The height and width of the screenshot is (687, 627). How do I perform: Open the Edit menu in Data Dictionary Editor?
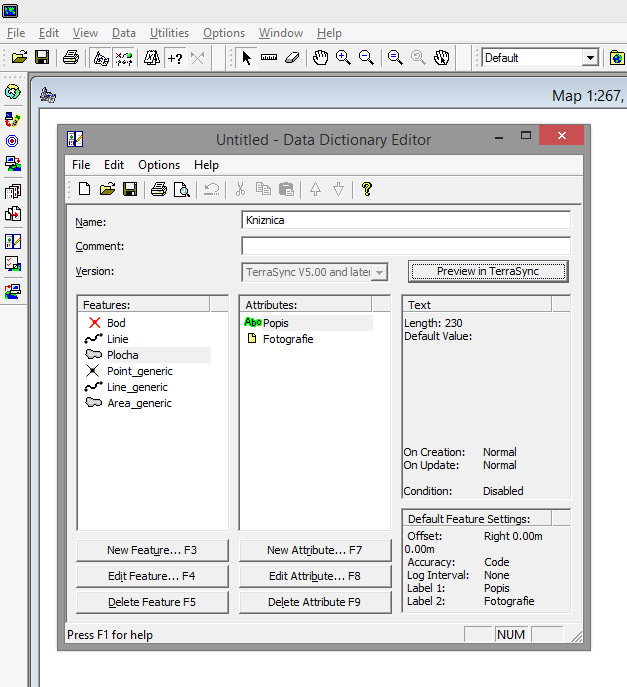114,165
